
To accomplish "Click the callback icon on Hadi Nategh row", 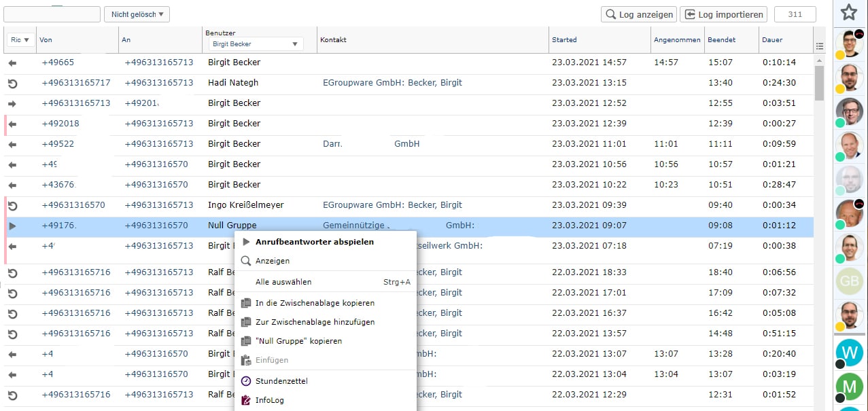I will [12, 83].
